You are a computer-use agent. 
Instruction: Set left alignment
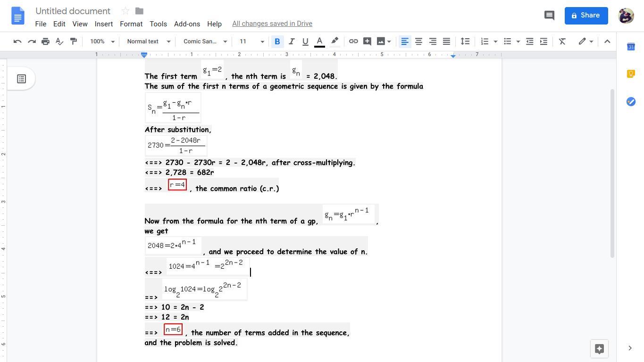[404, 41]
